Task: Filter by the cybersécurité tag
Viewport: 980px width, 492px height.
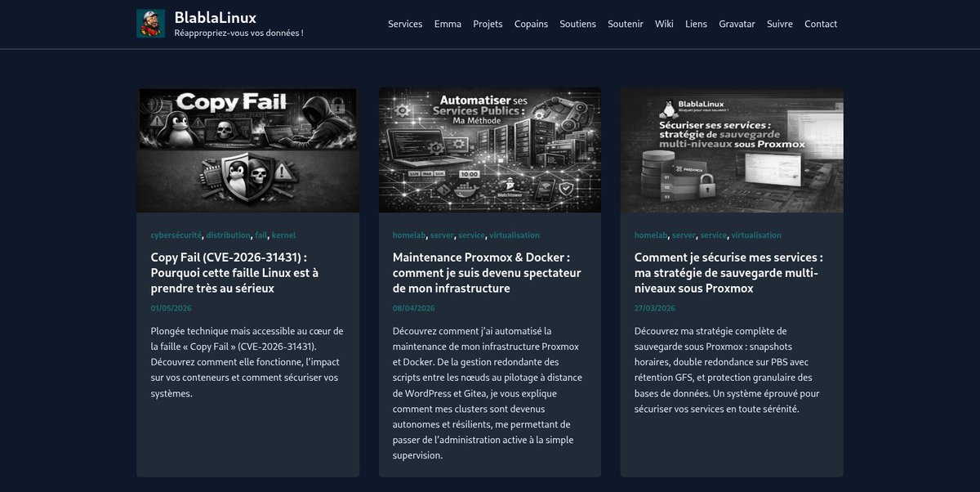Action: [176, 235]
